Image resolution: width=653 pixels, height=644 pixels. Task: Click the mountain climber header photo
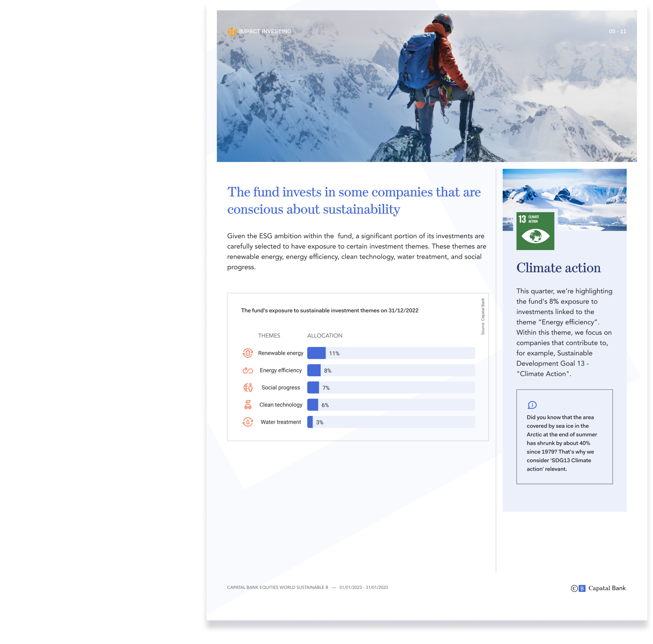427,86
